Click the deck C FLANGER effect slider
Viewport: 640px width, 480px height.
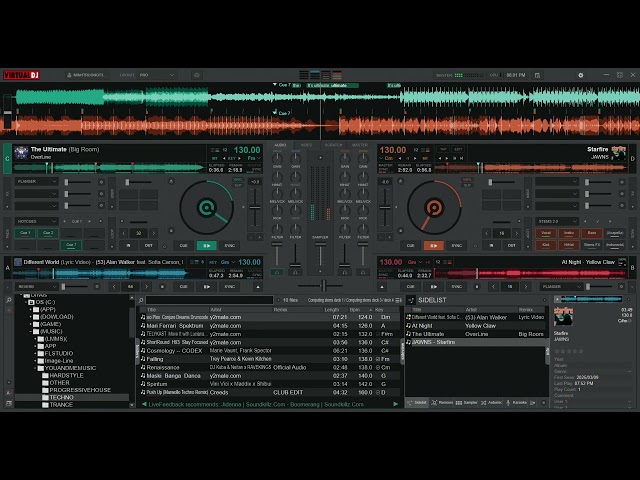(x=78, y=182)
